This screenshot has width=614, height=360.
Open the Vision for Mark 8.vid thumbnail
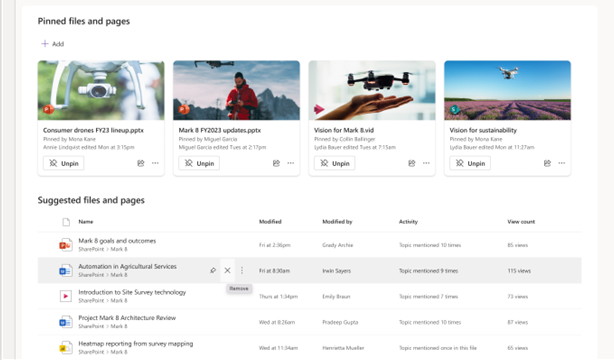[372, 90]
